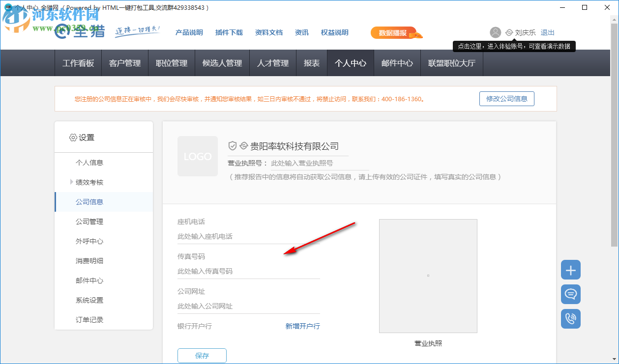The height and width of the screenshot is (364, 619).
Task: Click the 权益说明 menu item
Action: [x=334, y=32]
